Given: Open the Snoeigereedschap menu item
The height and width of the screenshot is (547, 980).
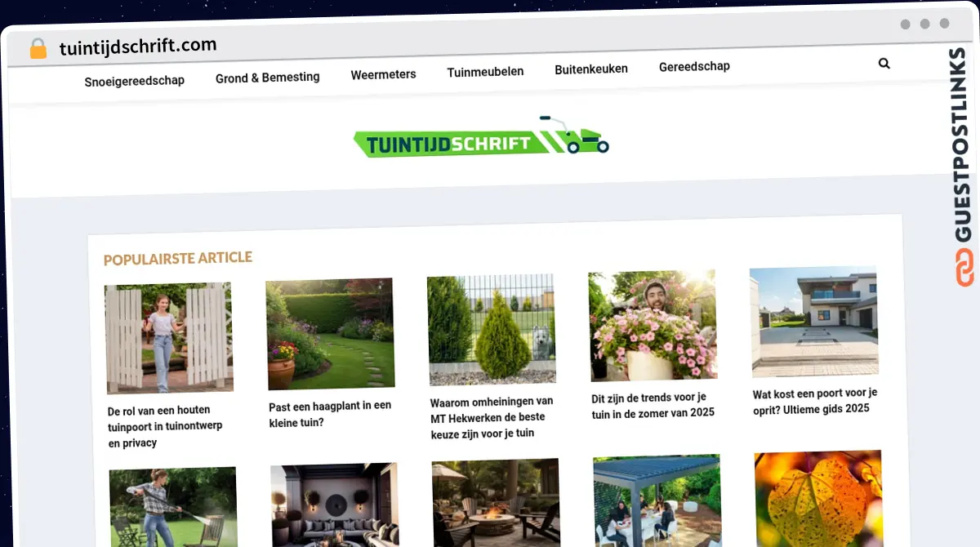Looking at the screenshot, I should pyautogui.click(x=135, y=81).
